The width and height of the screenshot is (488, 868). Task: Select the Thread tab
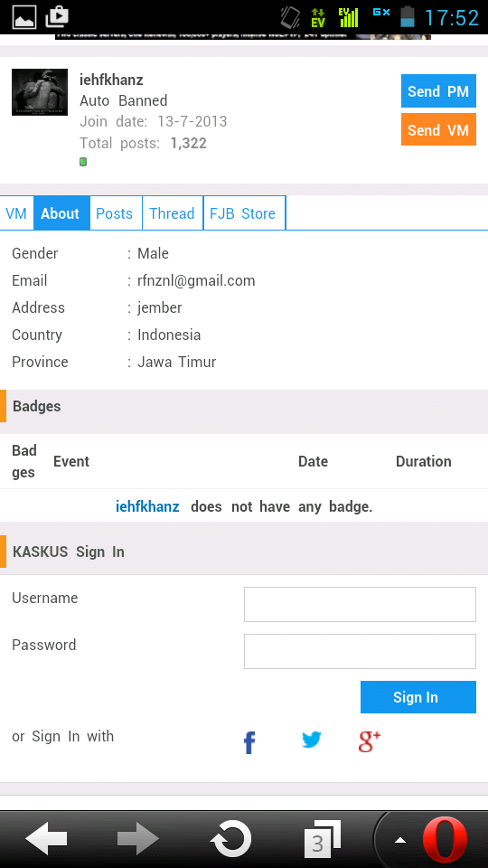[x=172, y=213]
